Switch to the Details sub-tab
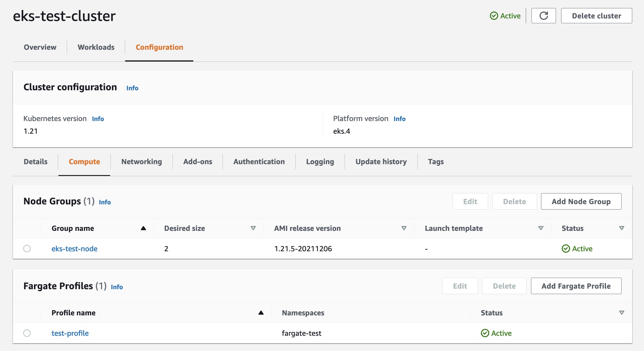644x351 pixels. 36,162
